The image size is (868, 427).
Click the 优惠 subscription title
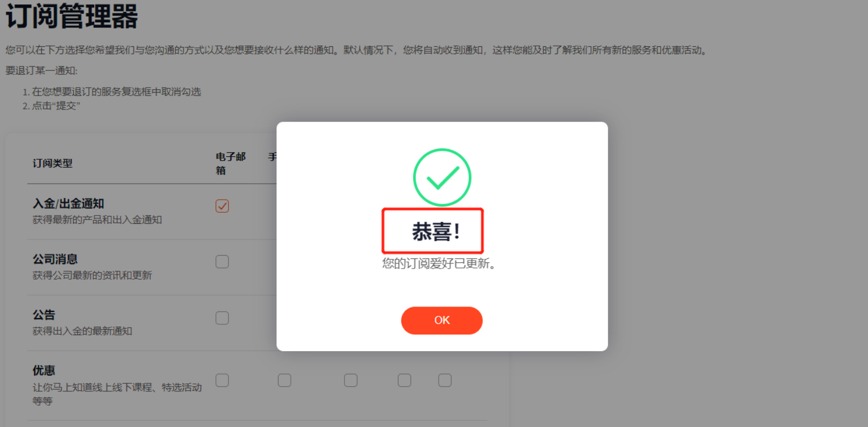[44, 371]
